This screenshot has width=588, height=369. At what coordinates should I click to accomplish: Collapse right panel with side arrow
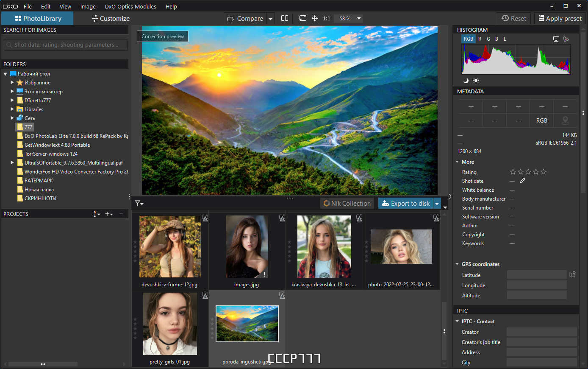coord(450,196)
